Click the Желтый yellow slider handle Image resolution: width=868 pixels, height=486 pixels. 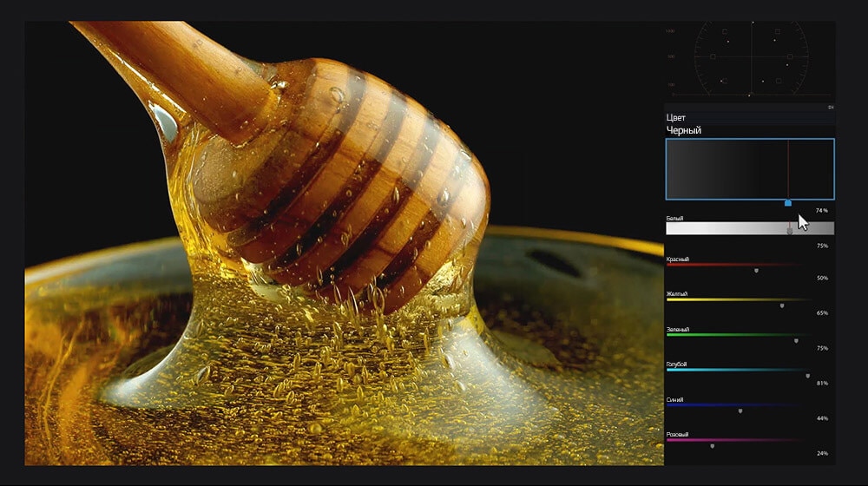point(782,305)
